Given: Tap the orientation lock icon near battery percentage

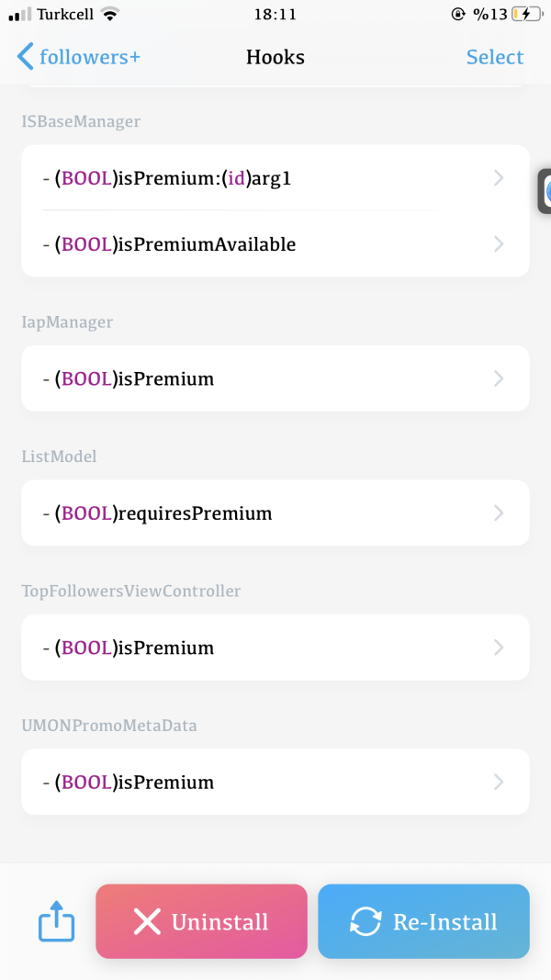Looking at the screenshot, I should 457,14.
